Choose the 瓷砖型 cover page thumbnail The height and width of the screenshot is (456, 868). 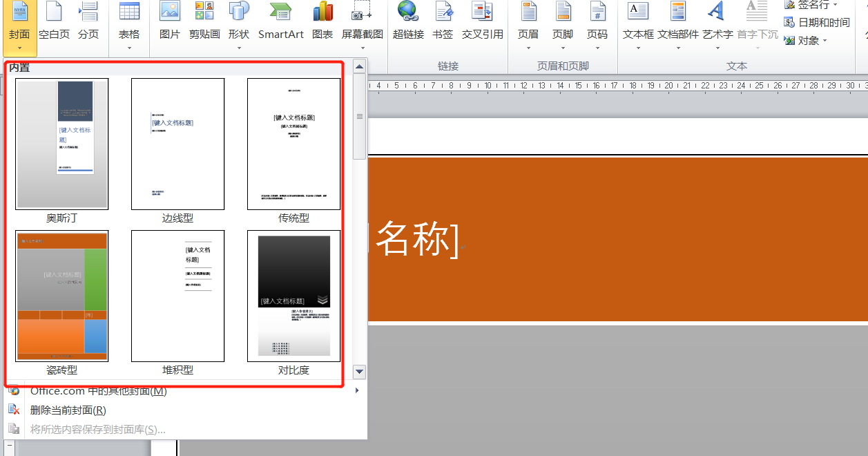pos(62,296)
